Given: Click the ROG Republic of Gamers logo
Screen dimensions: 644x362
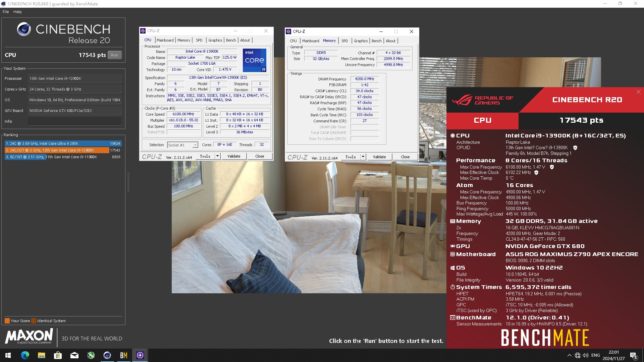Looking at the screenshot, I should click(x=482, y=100).
